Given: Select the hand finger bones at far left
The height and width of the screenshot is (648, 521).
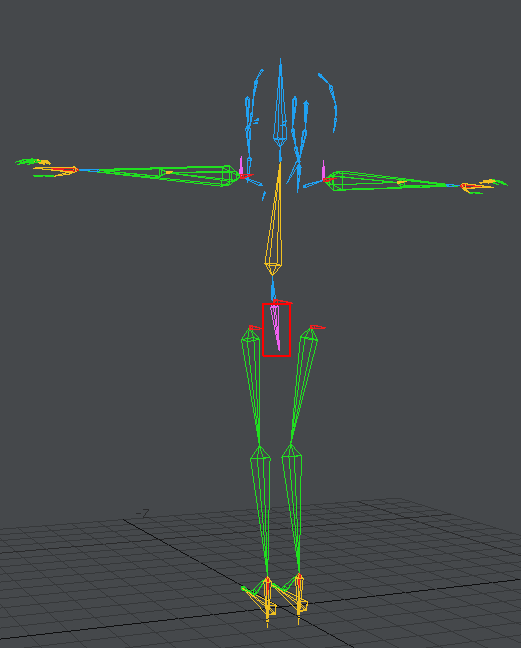Looking at the screenshot, I should coord(45,167).
